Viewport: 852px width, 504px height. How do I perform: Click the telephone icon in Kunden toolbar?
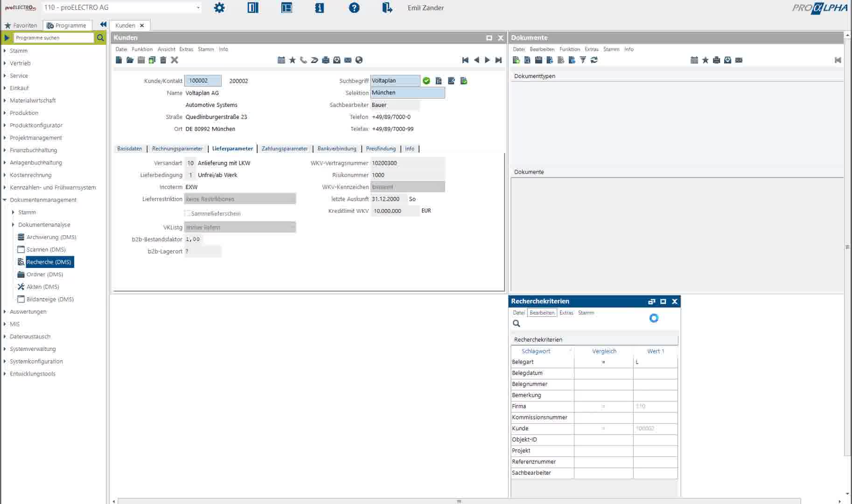[303, 60]
